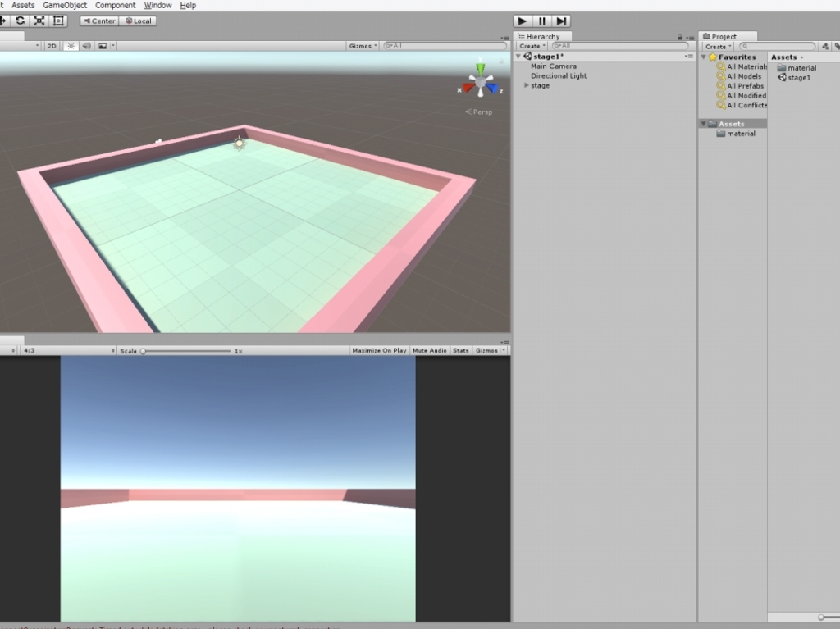Image resolution: width=840 pixels, height=629 pixels.
Task: Toggle Scene view audio icon
Action: coord(87,46)
